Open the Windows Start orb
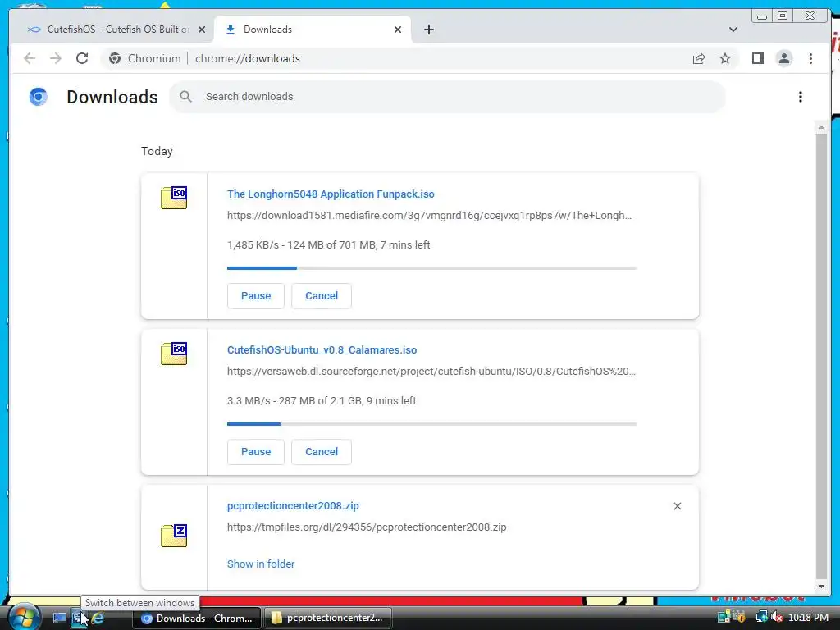The height and width of the screenshot is (630, 840). (x=24, y=616)
